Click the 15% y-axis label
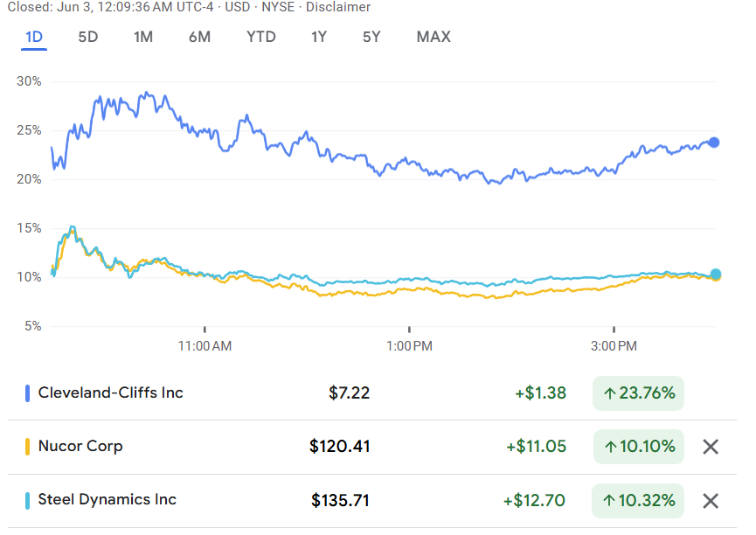 [29, 228]
